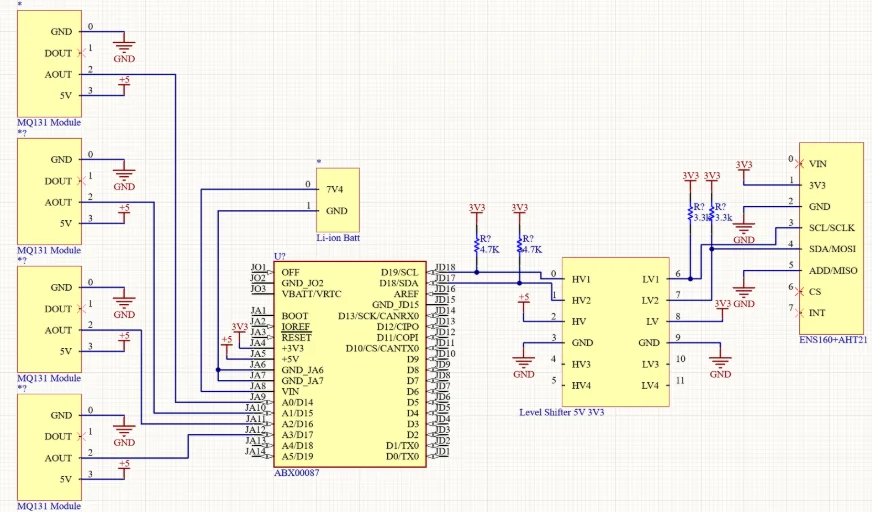Viewport: 872px width, 512px height.
Task: Select the D18/SDA pin name
Action: tap(399, 284)
